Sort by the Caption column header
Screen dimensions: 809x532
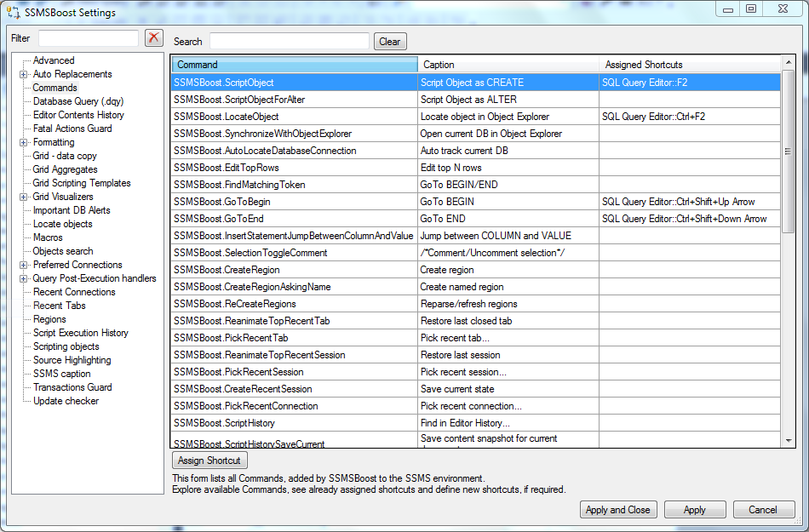point(508,65)
